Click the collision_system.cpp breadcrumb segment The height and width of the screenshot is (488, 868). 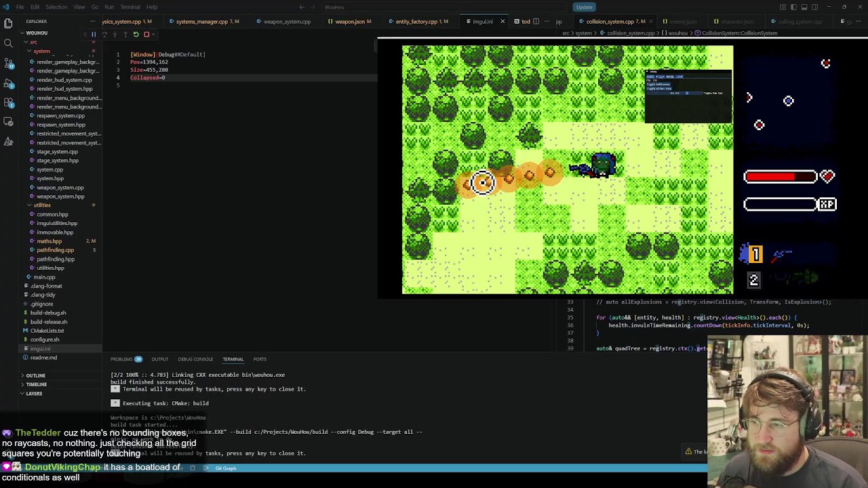tap(631, 33)
